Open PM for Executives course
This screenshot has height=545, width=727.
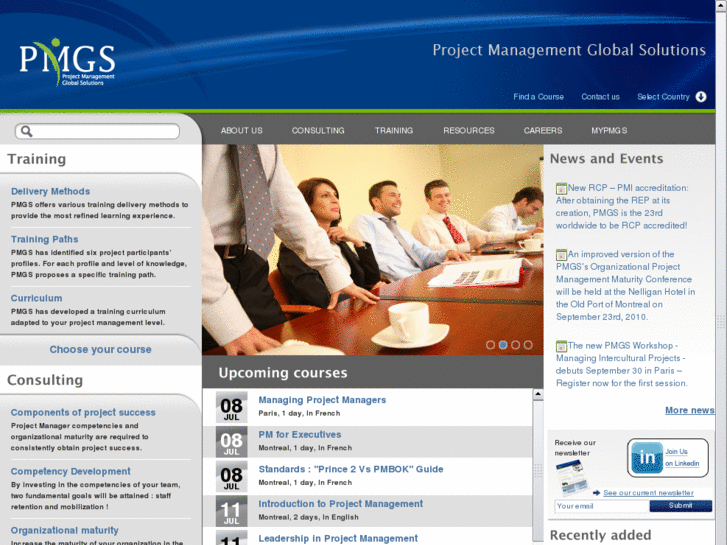300,434
